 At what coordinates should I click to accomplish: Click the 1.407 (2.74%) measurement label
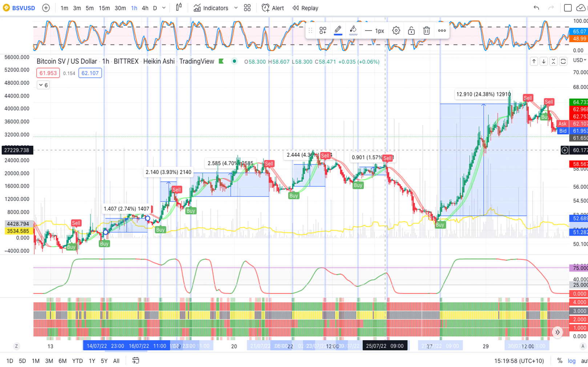click(x=126, y=209)
